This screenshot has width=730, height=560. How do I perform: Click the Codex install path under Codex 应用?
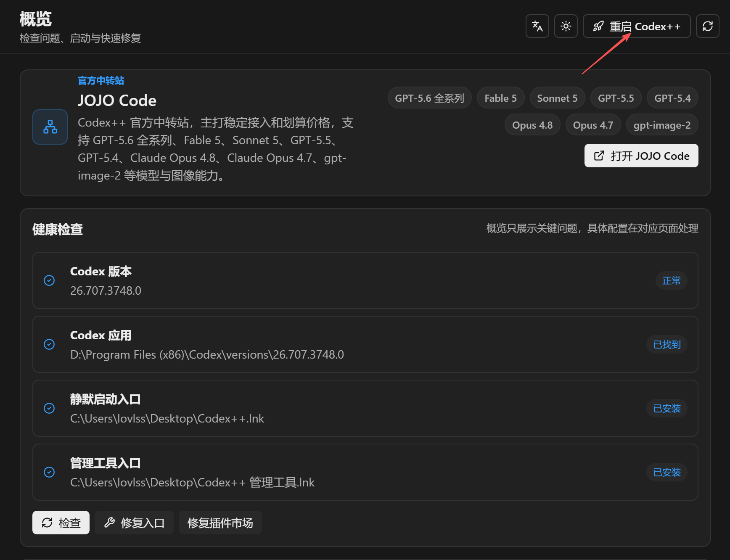(x=207, y=354)
